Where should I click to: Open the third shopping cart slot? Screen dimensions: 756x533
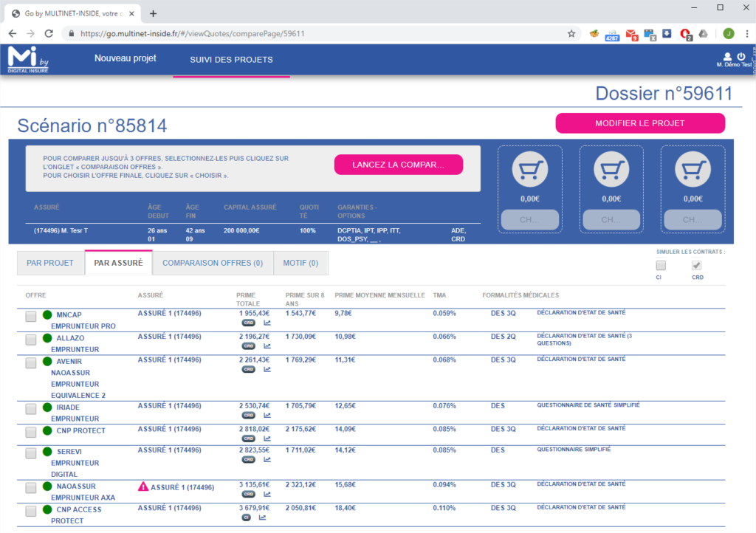pos(693,169)
